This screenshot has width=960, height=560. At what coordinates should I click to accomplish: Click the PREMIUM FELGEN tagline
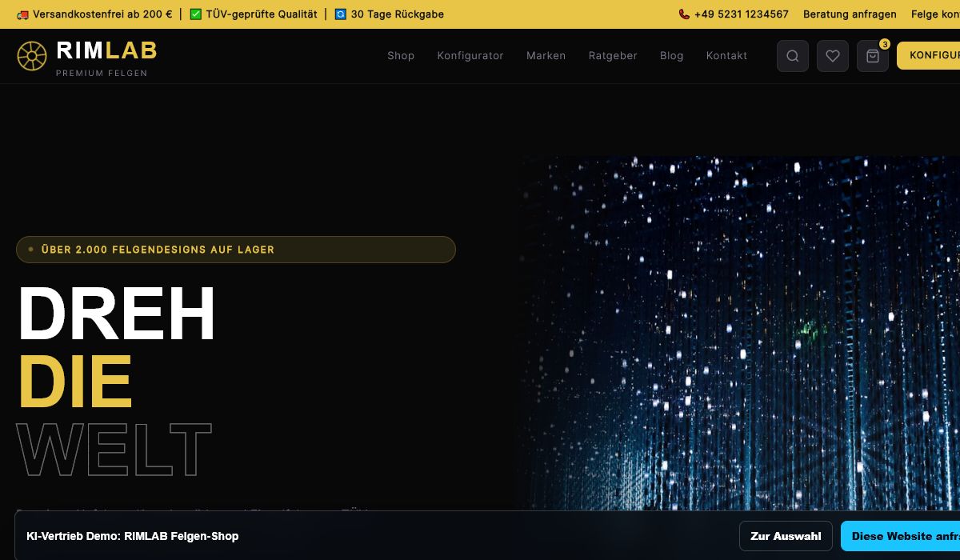[x=102, y=74]
